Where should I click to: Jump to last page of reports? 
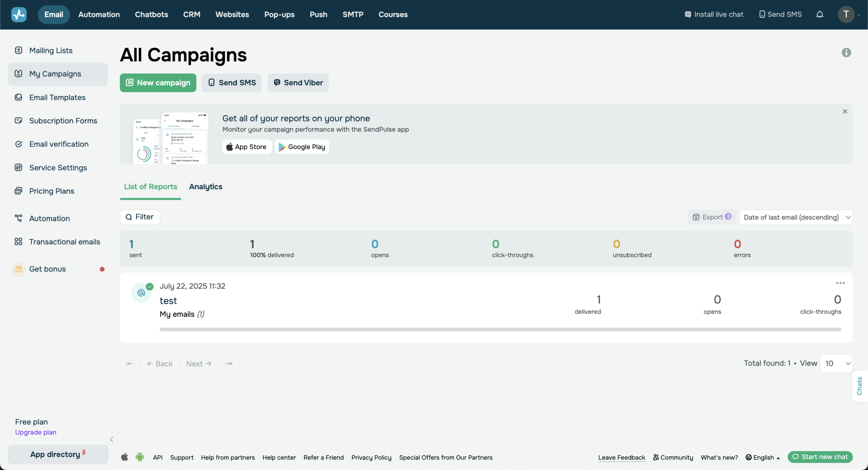coord(229,364)
